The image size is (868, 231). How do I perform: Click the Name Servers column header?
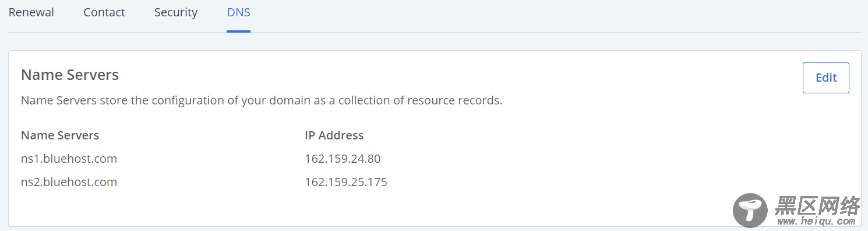(60, 135)
